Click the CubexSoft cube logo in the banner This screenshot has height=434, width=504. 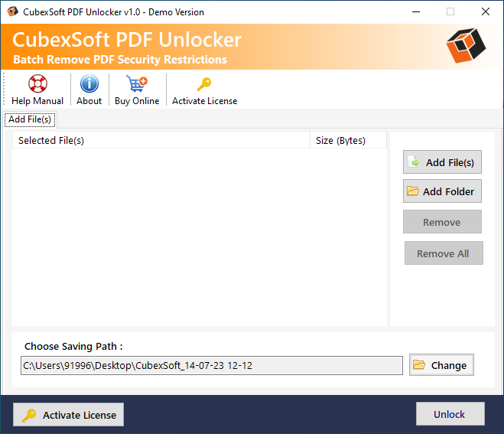[467, 47]
